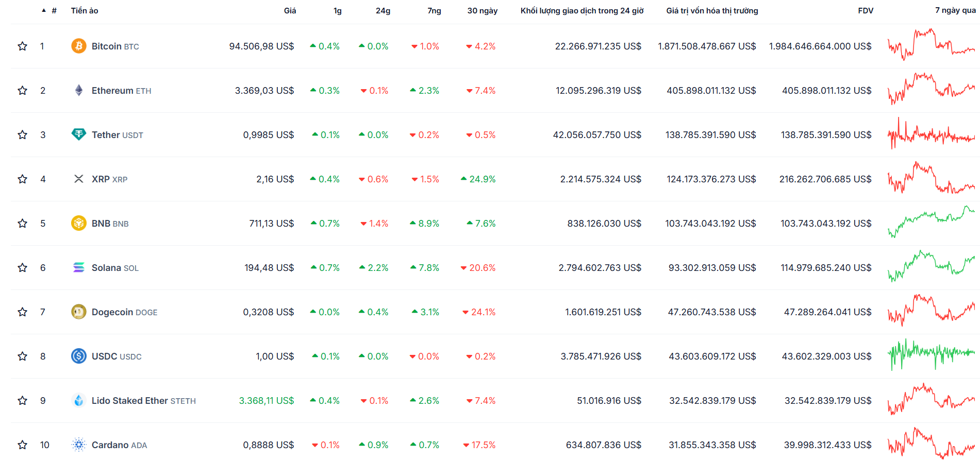Open the BNB coin page link

pos(110,224)
